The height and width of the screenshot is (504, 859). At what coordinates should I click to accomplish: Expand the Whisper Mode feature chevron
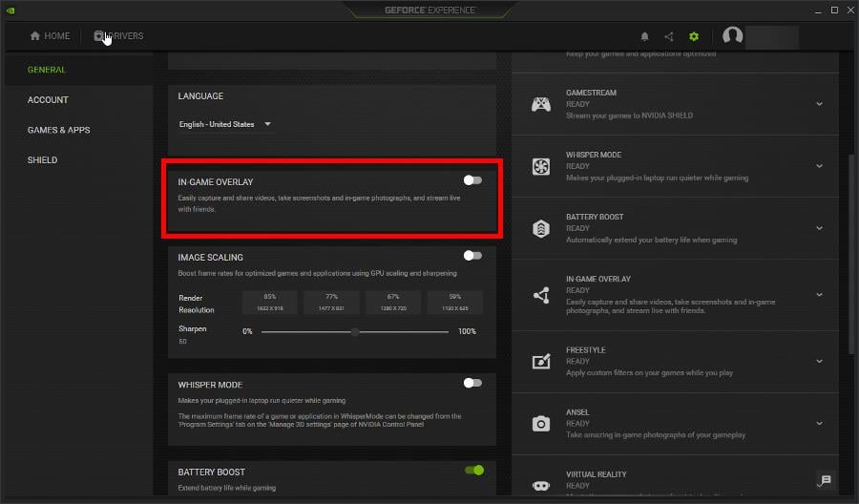pos(819,166)
